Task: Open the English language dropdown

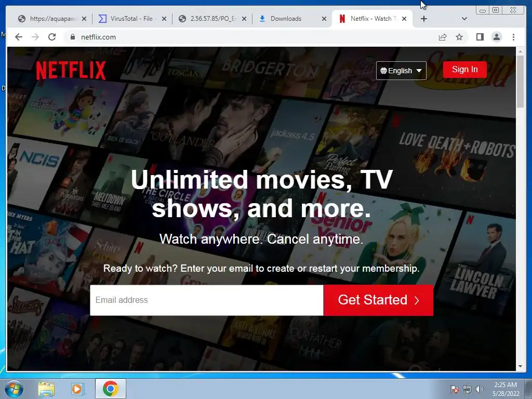Action: pyautogui.click(x=401, y=71)
